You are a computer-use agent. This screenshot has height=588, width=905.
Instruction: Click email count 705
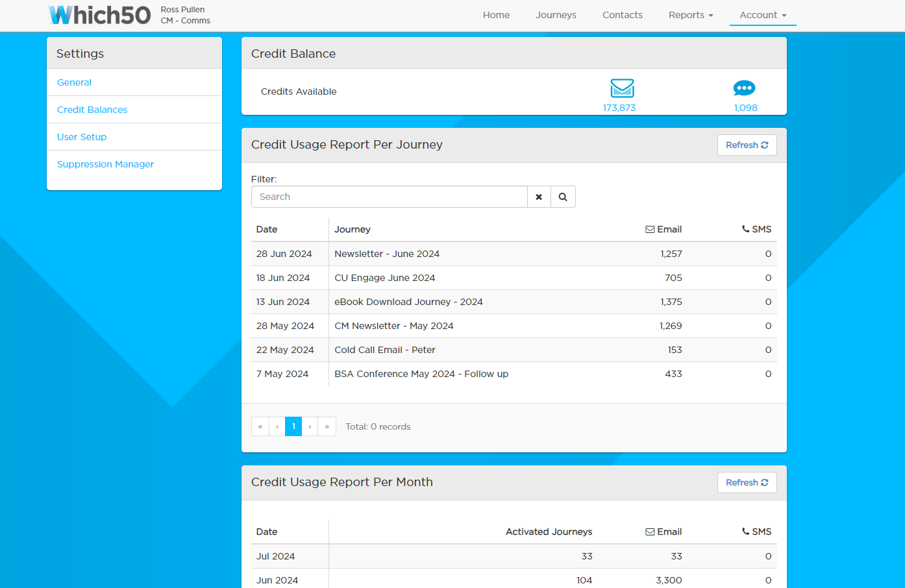click(673, 278)
